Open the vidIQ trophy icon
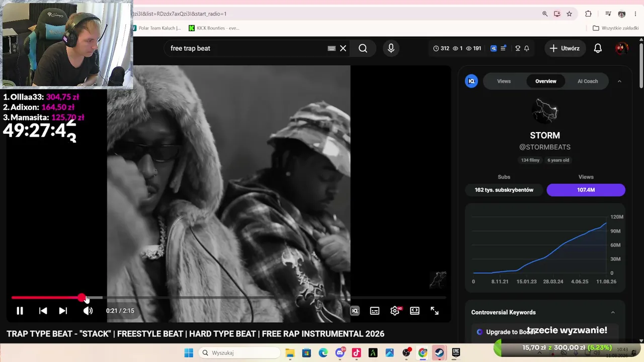 [x=518, y=48]
